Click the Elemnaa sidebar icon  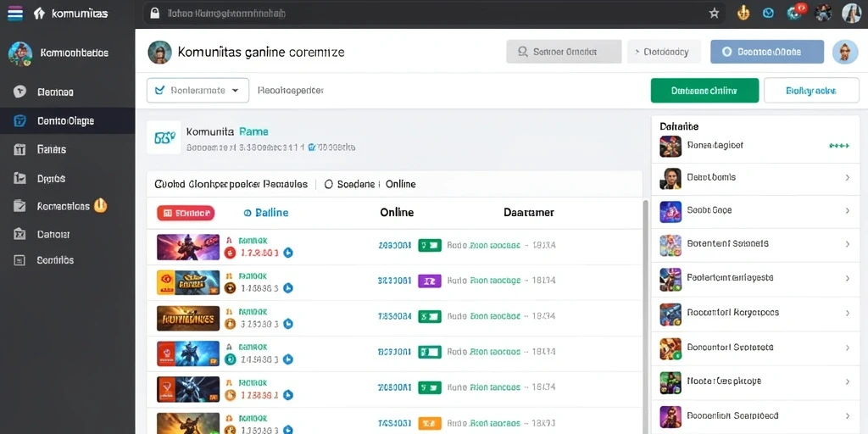pyautogui.click(x=19, y=92)
